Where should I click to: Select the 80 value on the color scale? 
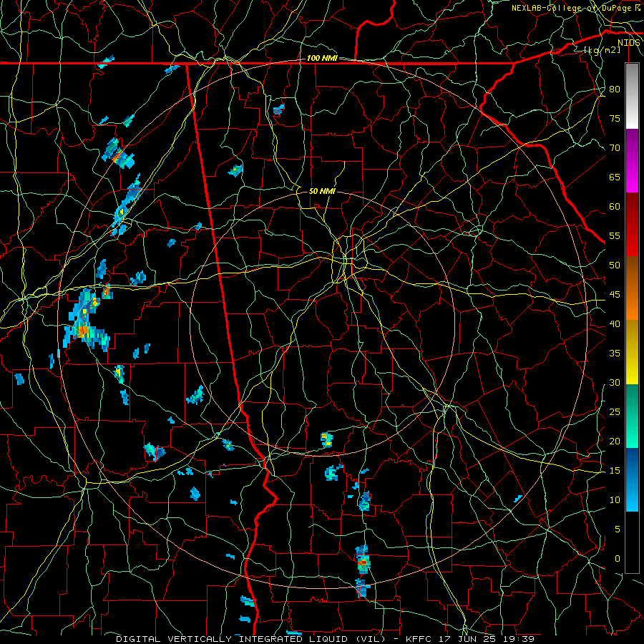[x=615, y=89]
